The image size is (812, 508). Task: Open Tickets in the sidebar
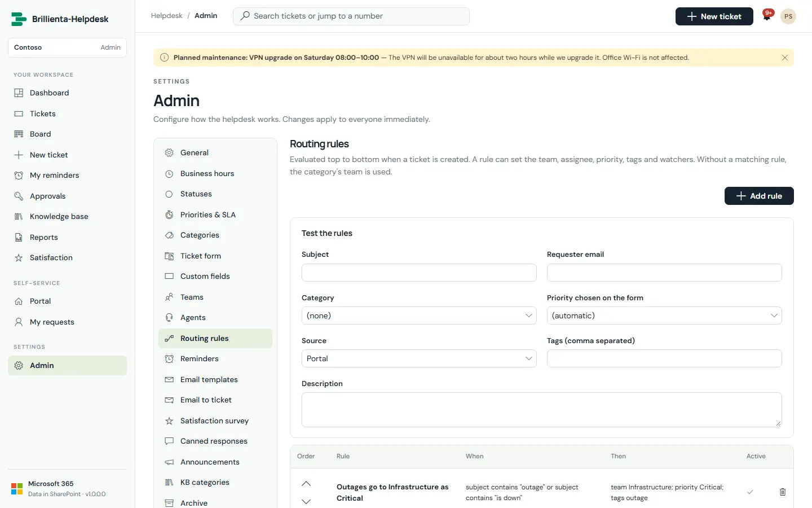(x=67, y=114)
